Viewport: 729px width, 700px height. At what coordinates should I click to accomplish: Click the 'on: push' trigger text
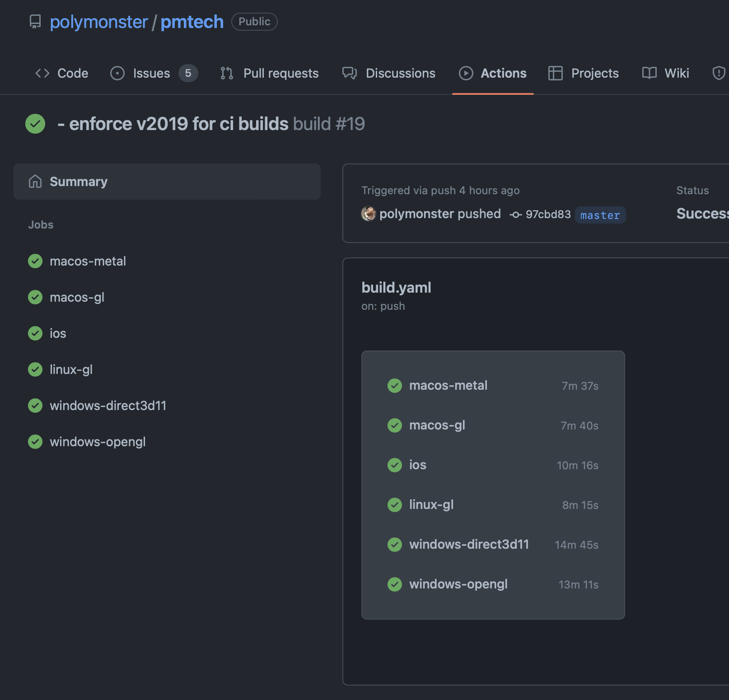coord(383,306)
